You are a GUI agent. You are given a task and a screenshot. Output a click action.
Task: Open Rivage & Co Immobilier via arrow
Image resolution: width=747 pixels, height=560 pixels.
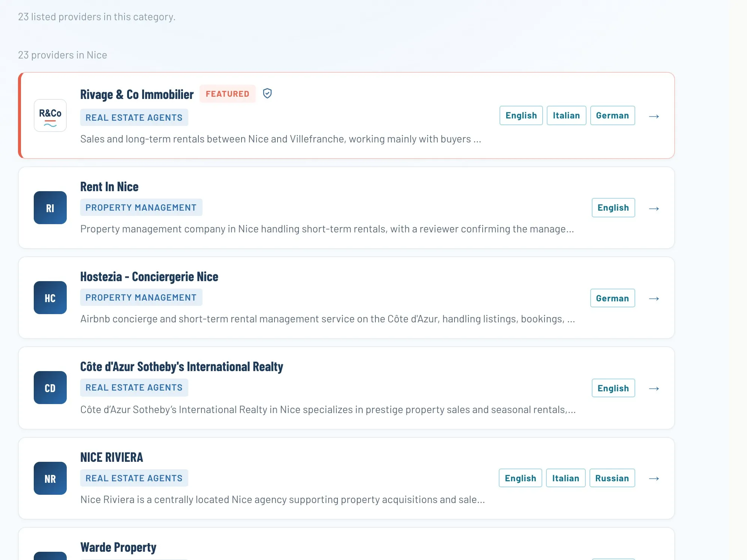(x=654, y=116)
